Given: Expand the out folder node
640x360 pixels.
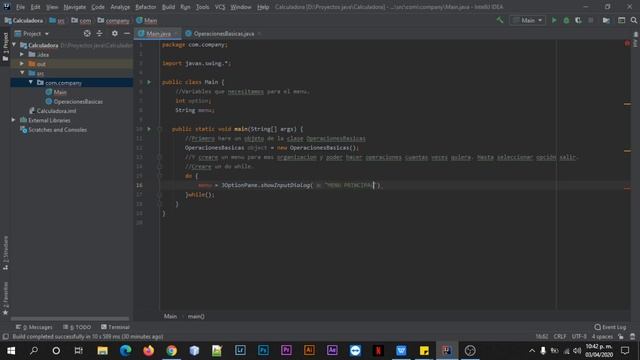Looking at the screenshot, I should pos(22,64).
